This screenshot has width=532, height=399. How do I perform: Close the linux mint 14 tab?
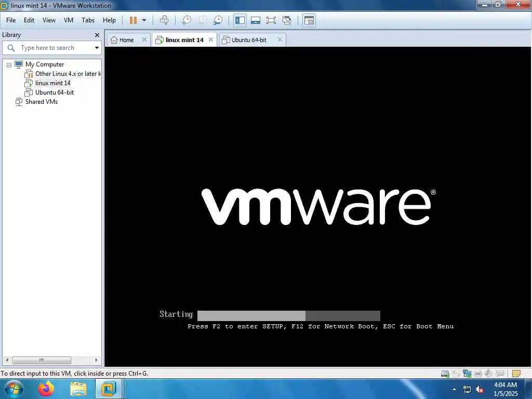tap(211, 39)
